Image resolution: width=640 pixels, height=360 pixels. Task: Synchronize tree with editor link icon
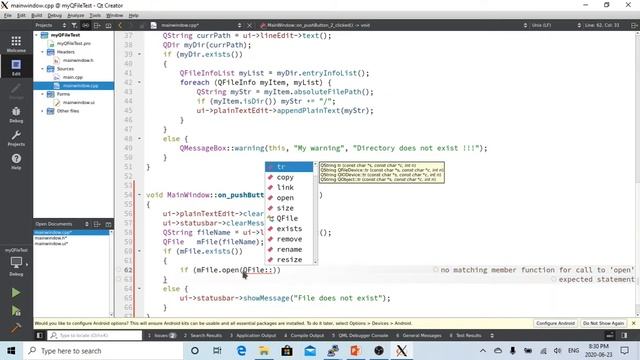(85, 25)
